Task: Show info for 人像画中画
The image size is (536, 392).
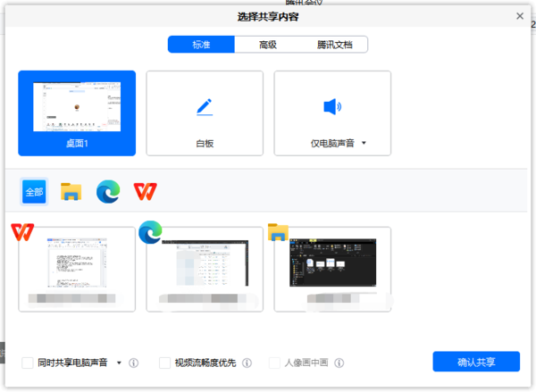Action: point(339,363)
